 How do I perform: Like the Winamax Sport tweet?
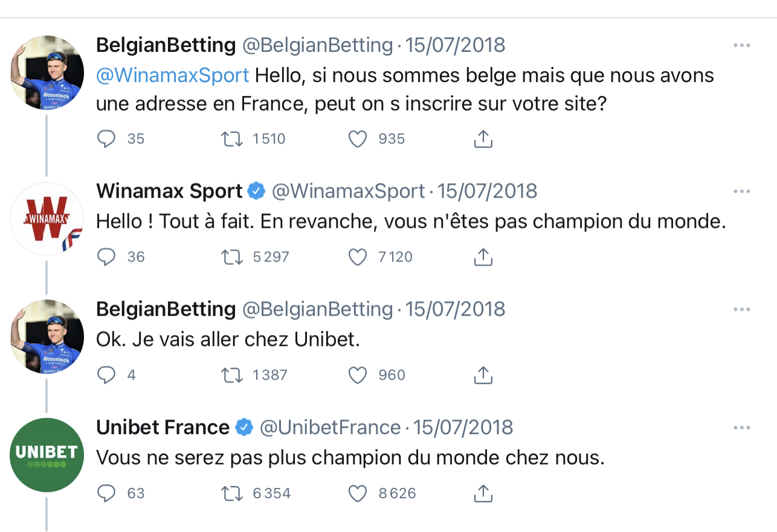point(358,257)
